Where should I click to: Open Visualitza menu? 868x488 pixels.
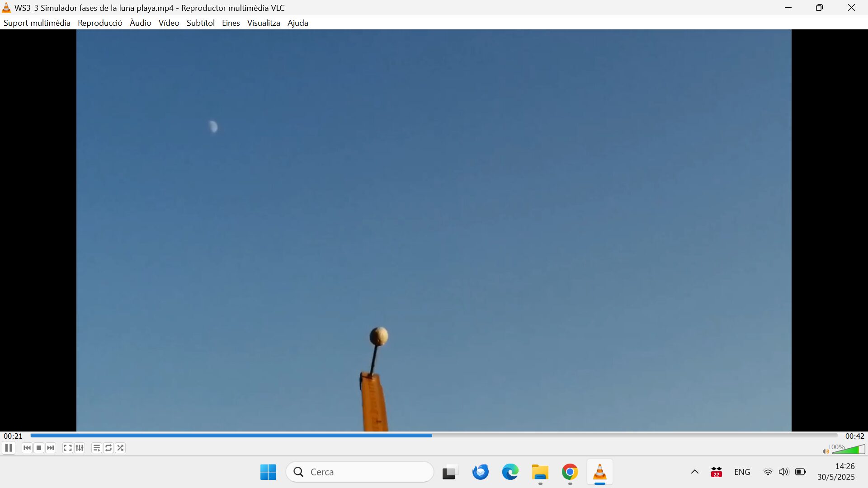pyautogui.click(x=264, y=23)
